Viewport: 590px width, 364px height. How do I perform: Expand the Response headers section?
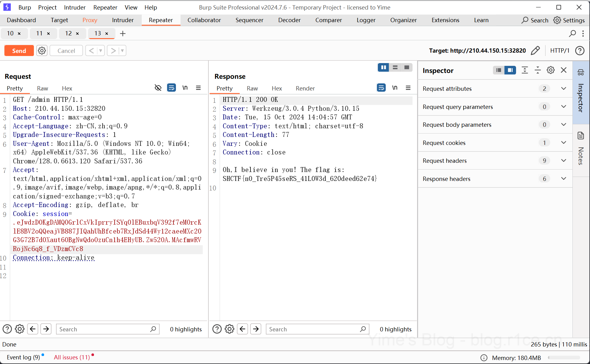pos(564,179)
